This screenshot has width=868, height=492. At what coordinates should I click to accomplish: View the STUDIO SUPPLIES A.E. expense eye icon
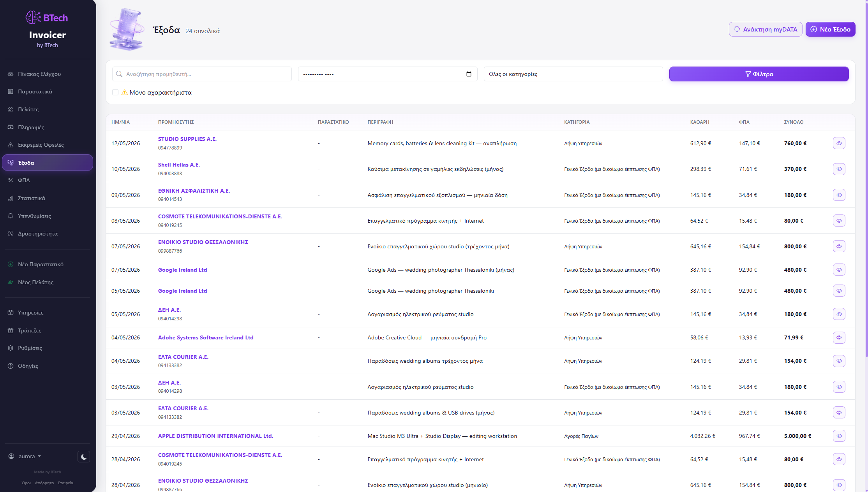(x=839, y=143)
